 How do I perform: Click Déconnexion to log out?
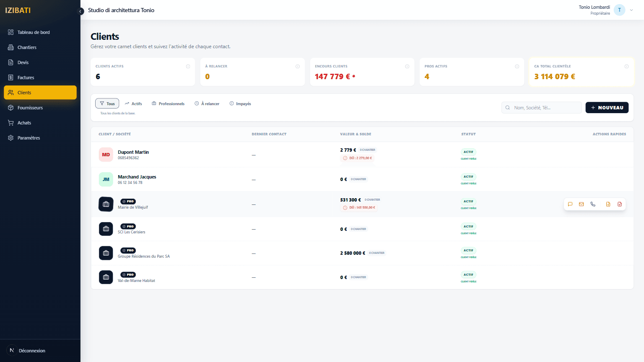(x=32, y=351)
